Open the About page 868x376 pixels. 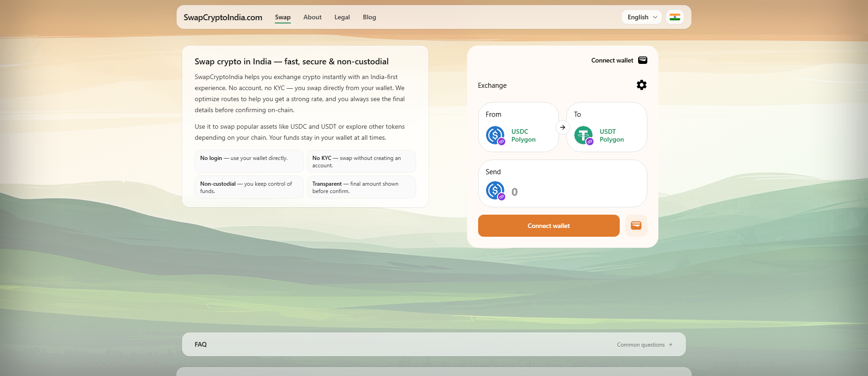(x=313, y=17)
